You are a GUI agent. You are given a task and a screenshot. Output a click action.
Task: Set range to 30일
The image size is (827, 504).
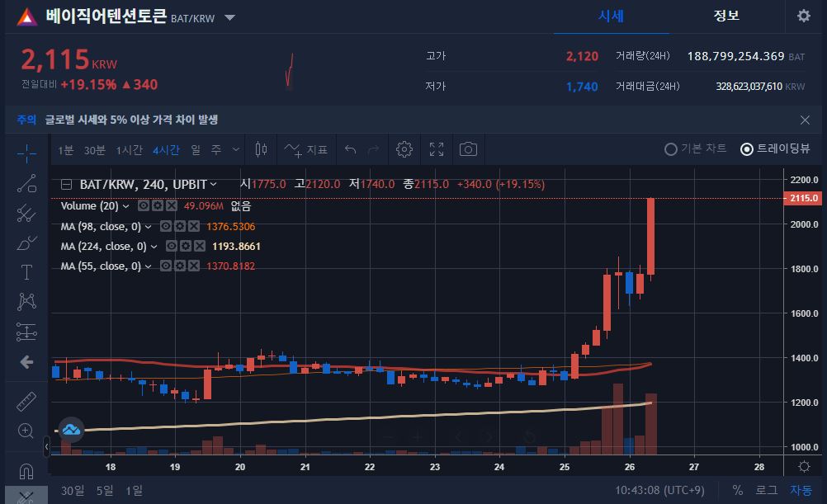point(73,490)
